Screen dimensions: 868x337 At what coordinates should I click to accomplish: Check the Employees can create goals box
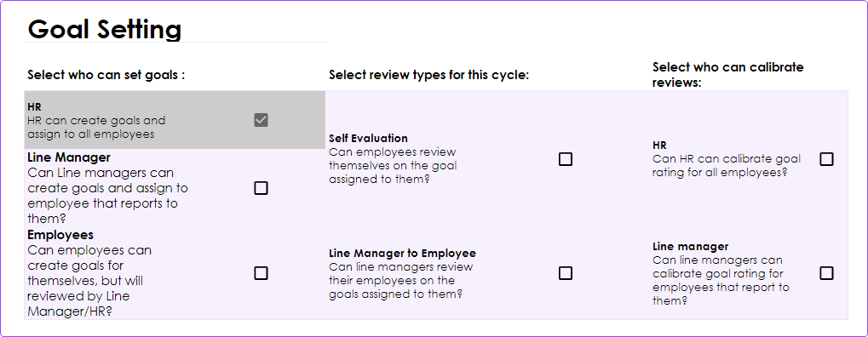pyautogui.click(x=261, y=273)
